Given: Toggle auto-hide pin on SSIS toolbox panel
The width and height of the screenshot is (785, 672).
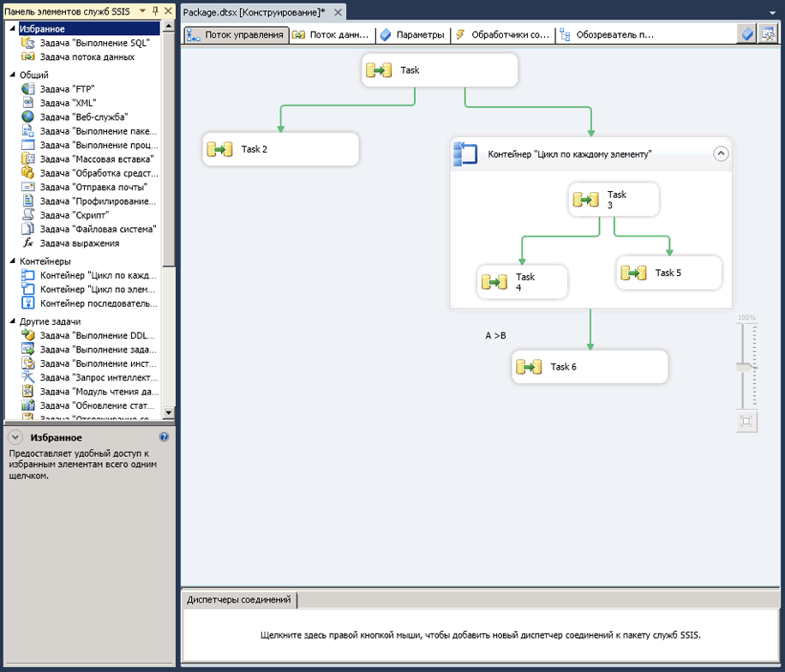Looking at the screenshot, I should pos(155,11).
